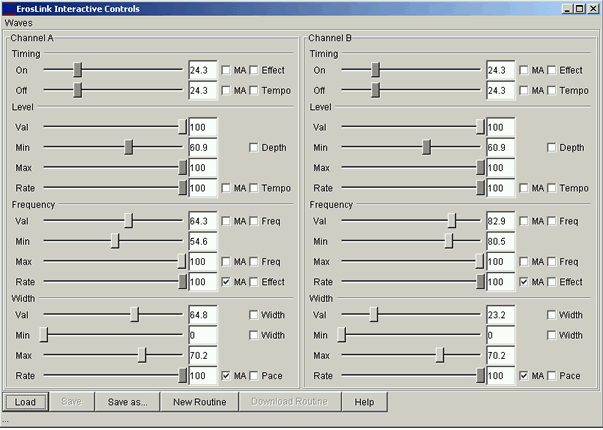Click Channel A Width Max field 70.2
The width and height of the screenshot is (603, 430).
click(x=203, y=355)
